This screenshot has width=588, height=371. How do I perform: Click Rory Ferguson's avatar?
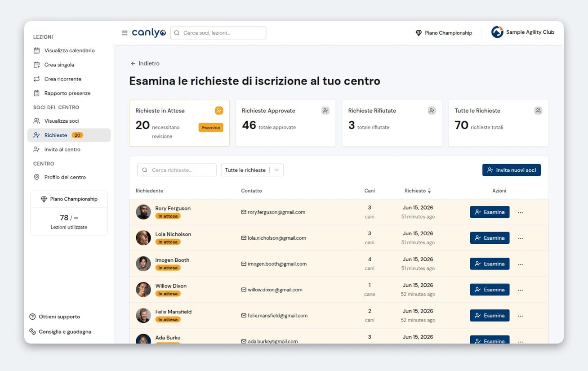click(x=143, y=212)
